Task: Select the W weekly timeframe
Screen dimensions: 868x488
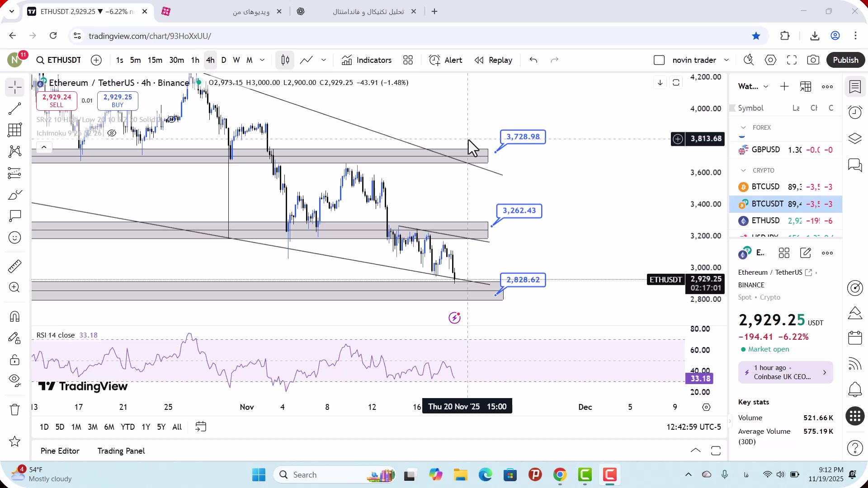Action: [236, 60]
